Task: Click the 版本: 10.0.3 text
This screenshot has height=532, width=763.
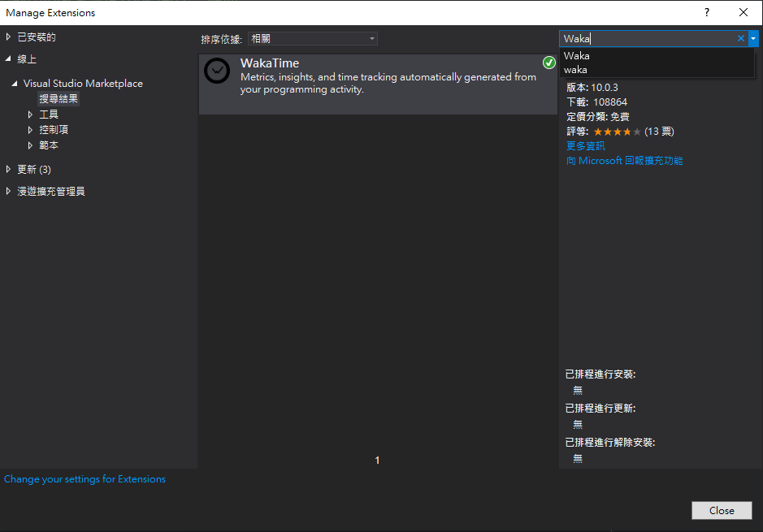Action: (x=592, y=88)
